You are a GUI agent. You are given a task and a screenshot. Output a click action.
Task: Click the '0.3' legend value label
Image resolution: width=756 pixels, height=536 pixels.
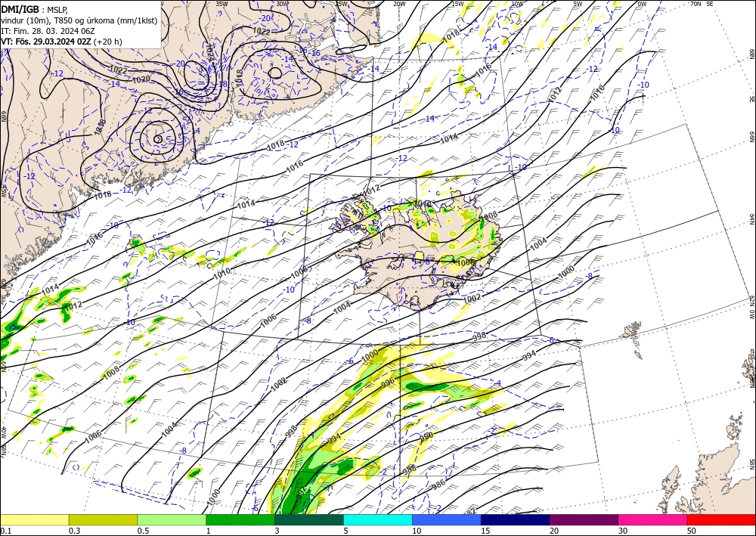pos(74,531)
